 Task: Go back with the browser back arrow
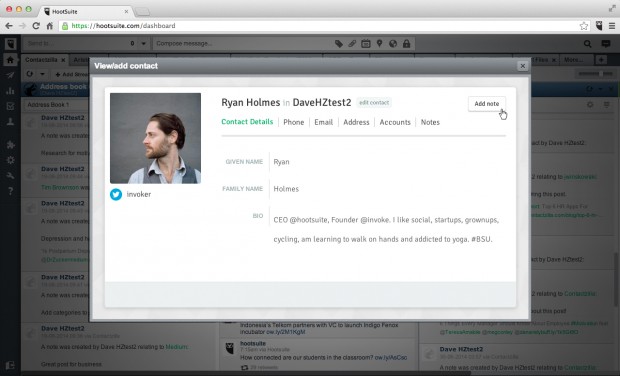pos(9,26)
